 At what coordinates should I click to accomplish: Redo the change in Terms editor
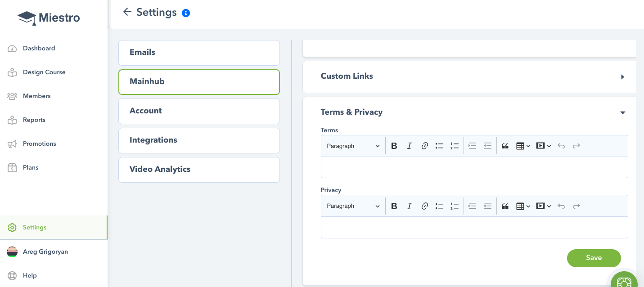point(576,146)
